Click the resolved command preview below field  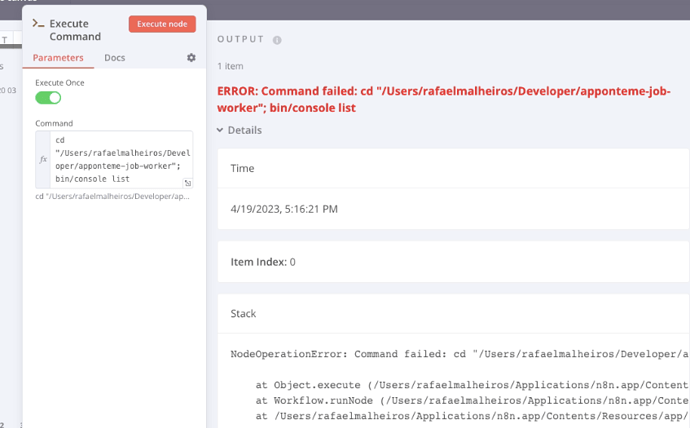(x=112, y=196)
